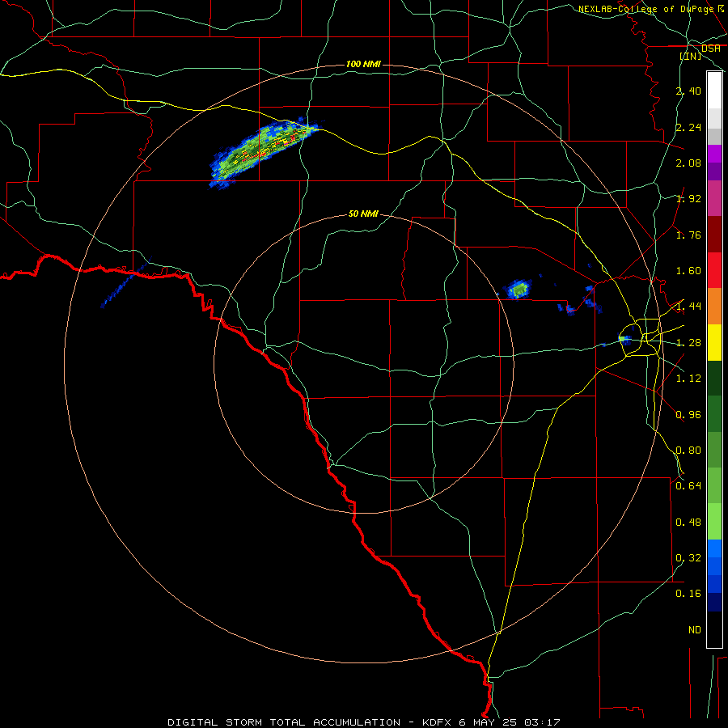This screenshot has width=728, height=728.
Task: Click the 0.64 legend value
Action: pos(688,485)
